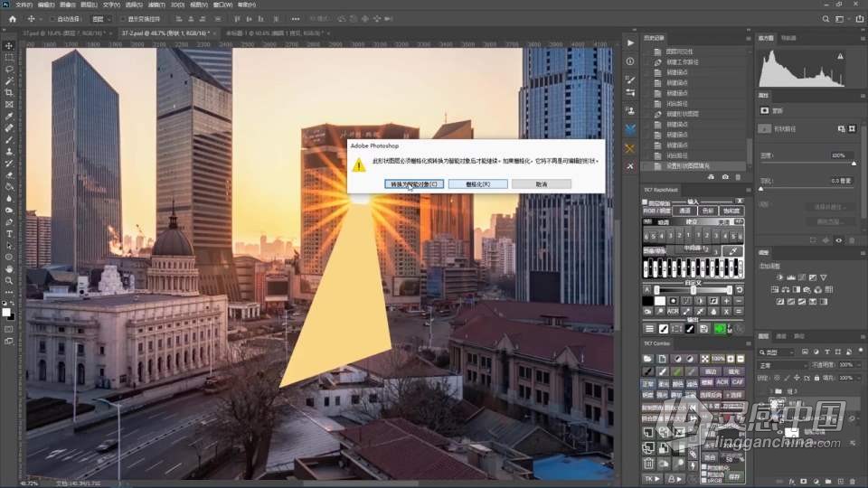The height and width of the screenshot is (488, 868).
Task: Select the last highlighted History panel state
Action: pos(693,166)
